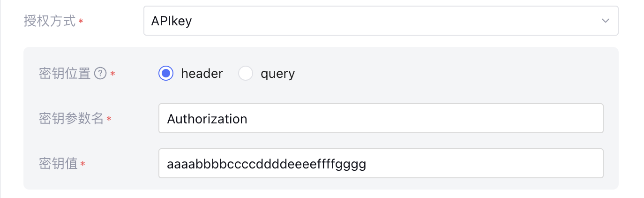Click the "query" option label text
Image resolution: width=644 pixels, height=198 pixels.
coord(277,74)
